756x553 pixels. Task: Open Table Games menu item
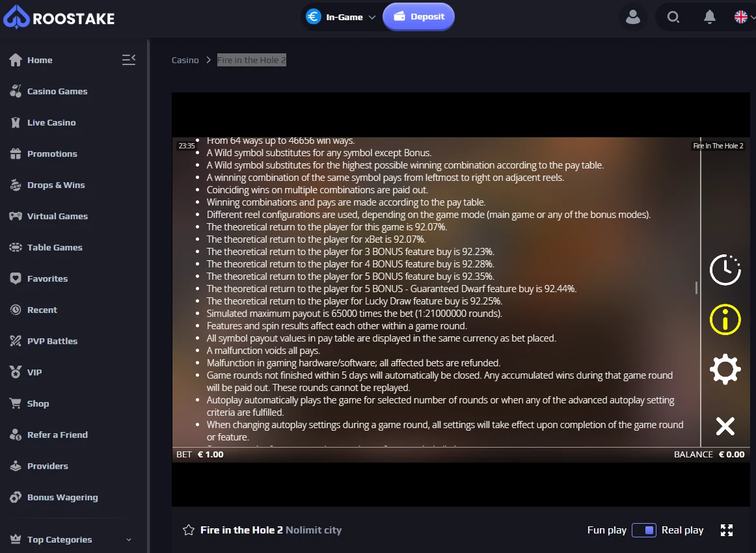pos(55,247)
